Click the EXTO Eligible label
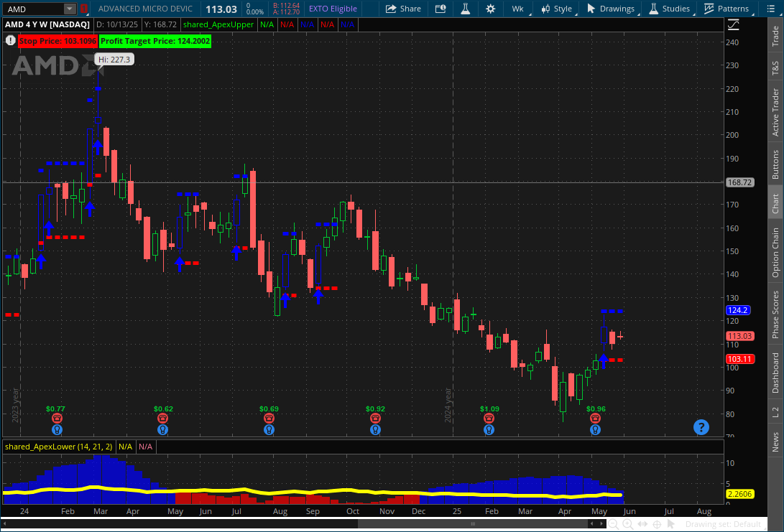The height and width of the screenshot is (532, 784). 333,9
